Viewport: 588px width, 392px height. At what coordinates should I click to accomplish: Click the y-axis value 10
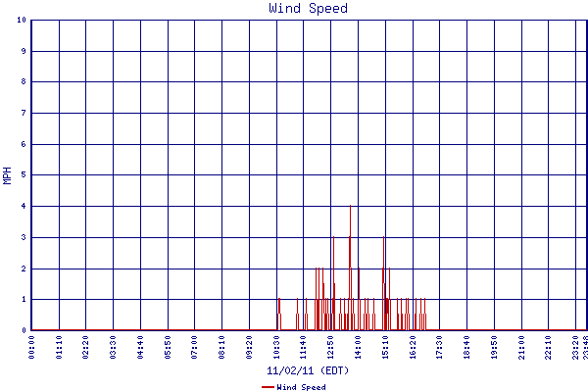pyautogui.click(x=22, y=20)
